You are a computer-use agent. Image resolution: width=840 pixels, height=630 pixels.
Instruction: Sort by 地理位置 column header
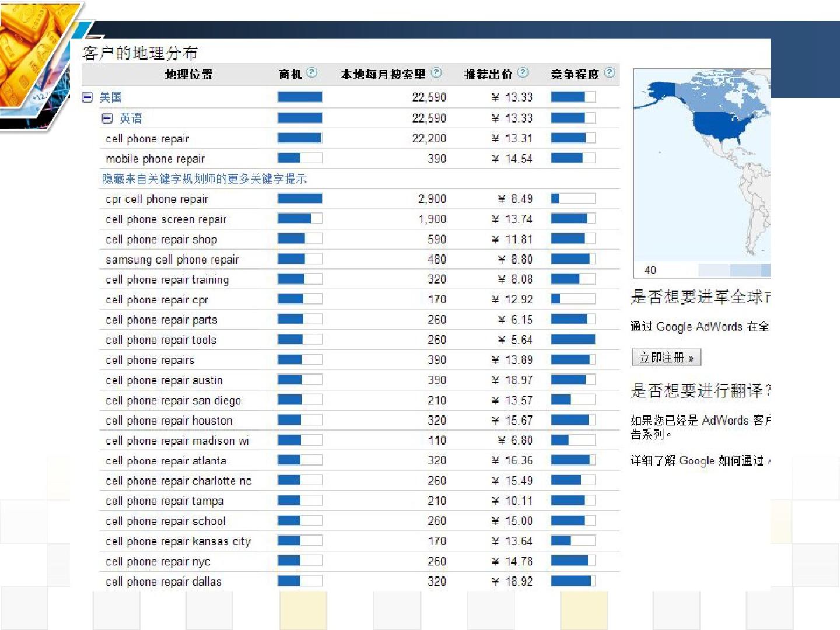pyautogui.click(x=188, y=75)
